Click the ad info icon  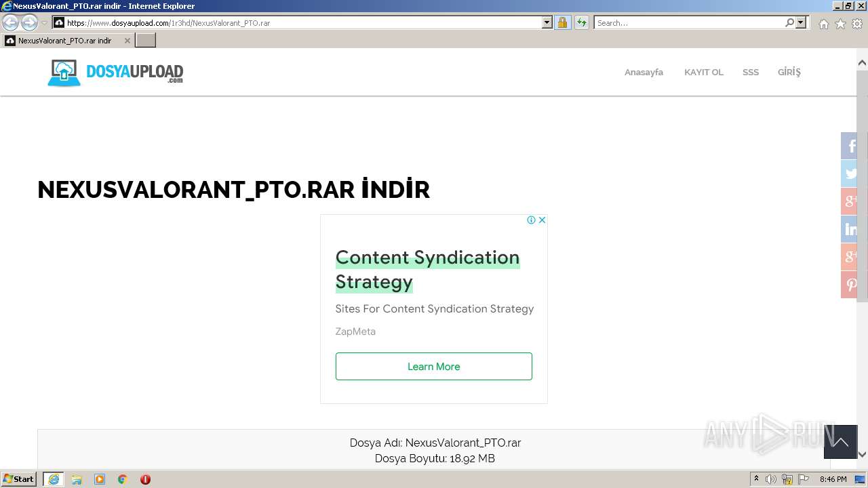[x=532, y=220]
